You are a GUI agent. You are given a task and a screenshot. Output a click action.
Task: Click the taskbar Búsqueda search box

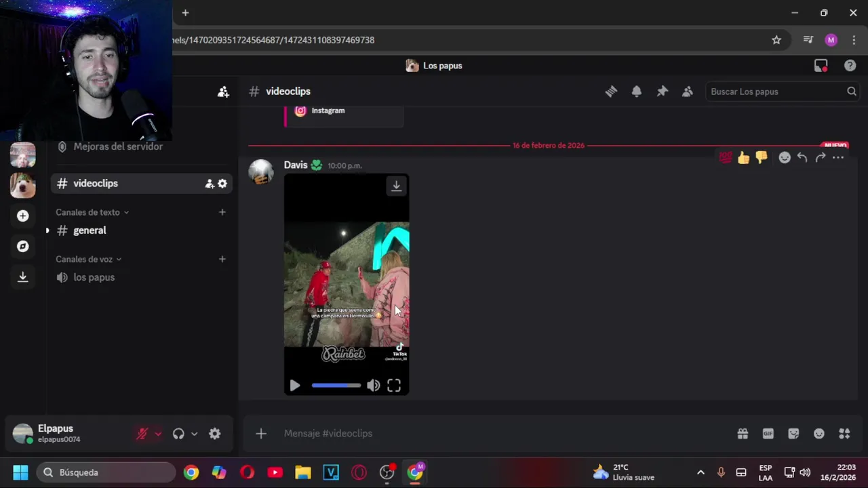pyautogui.click(x=105, y=472)
